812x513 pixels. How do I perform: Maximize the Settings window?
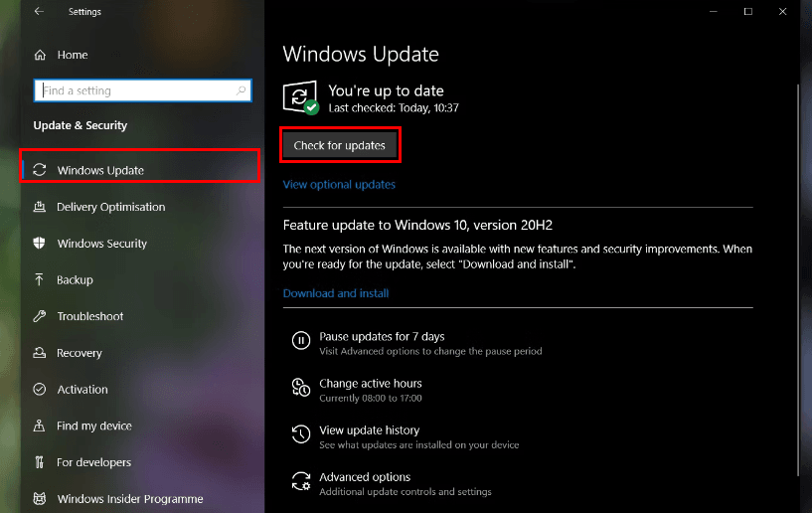point(747,11)
